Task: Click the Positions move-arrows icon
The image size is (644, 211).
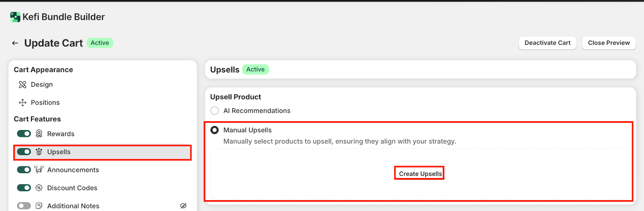Action: [23, 103]
